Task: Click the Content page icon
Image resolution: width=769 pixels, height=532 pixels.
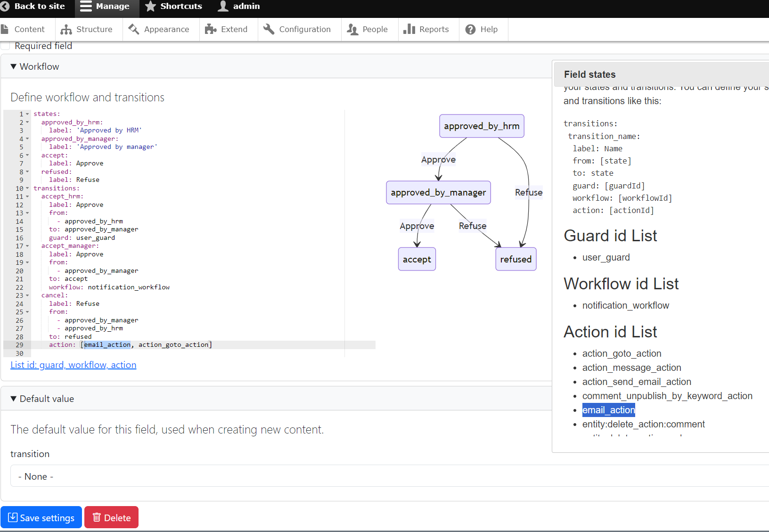Action: (x=5, y=29)
